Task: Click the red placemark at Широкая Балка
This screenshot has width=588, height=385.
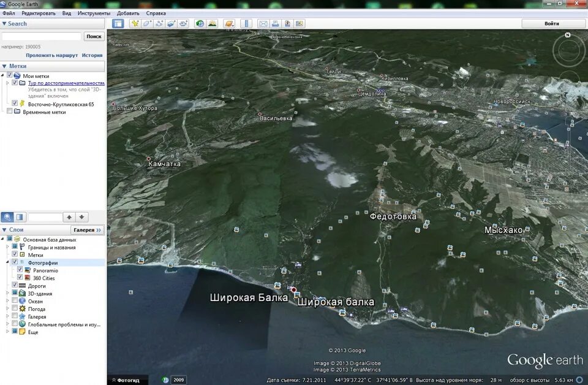Action: [293, 290]
